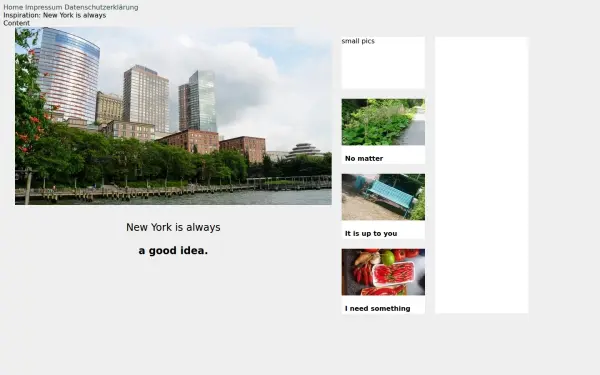Open the red chili peppers thumbnail

(x=383, y=272)
